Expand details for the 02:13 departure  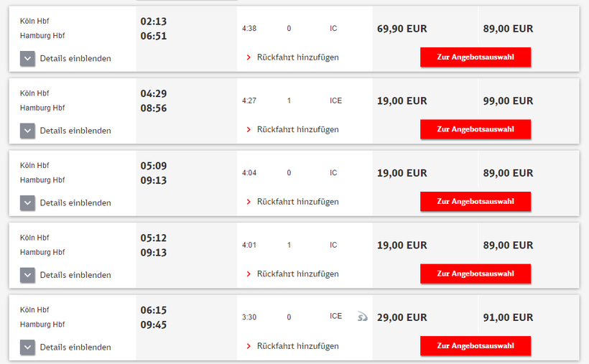coord(27,59)
